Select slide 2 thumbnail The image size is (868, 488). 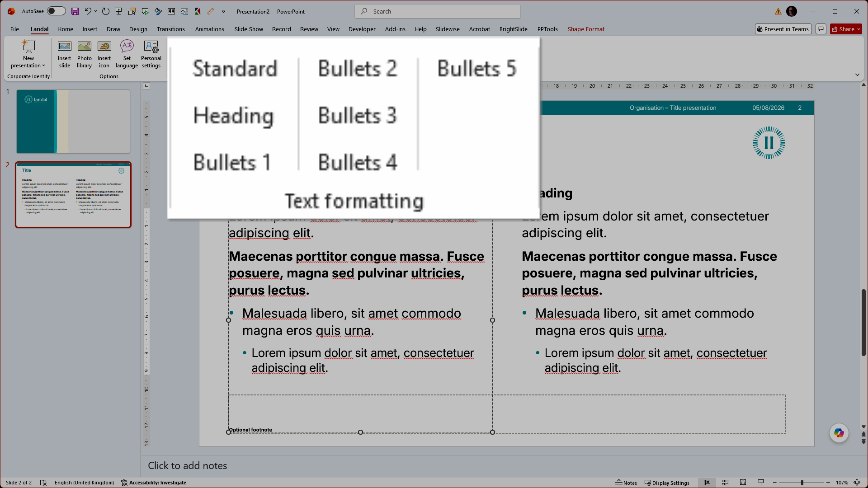[73, 195]
